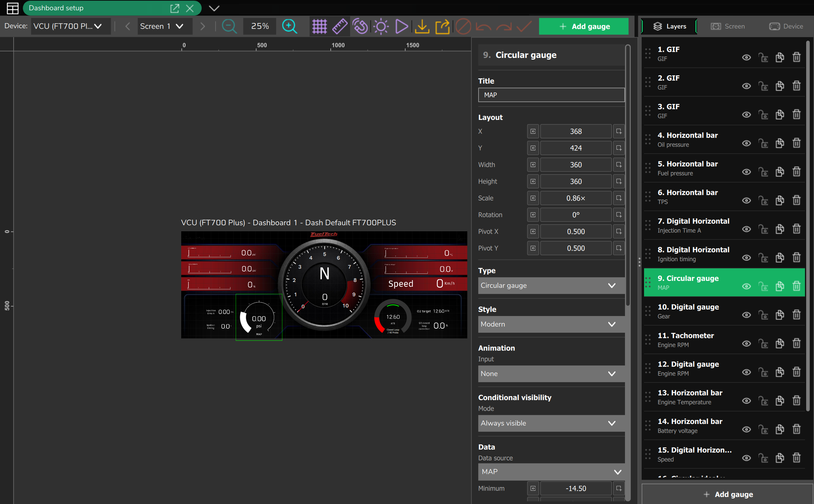Screen dimensions: 814x504
Task: Open the Conditional visibility Mode dropdown
Action: (x=551, y=423)
